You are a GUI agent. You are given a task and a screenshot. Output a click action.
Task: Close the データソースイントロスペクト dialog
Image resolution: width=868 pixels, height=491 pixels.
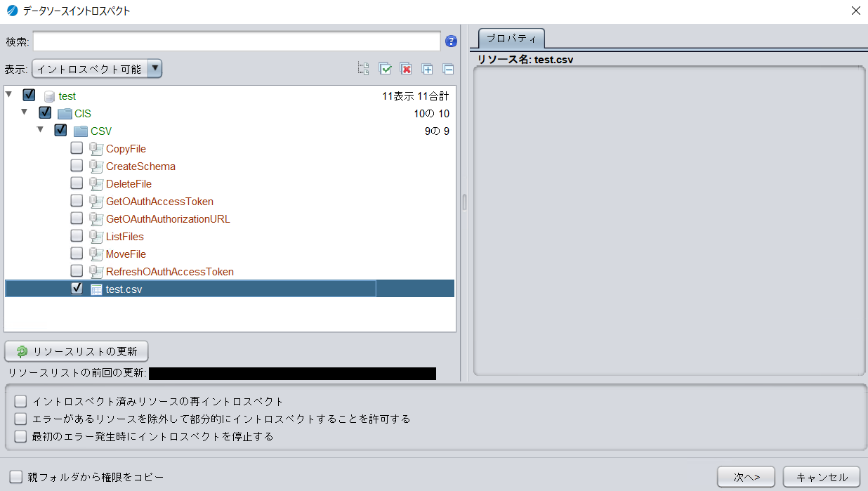[855, 11]
